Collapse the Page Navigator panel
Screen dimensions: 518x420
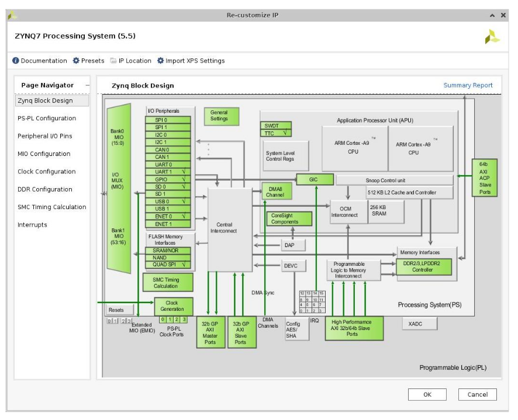click(x=87, y=85)
